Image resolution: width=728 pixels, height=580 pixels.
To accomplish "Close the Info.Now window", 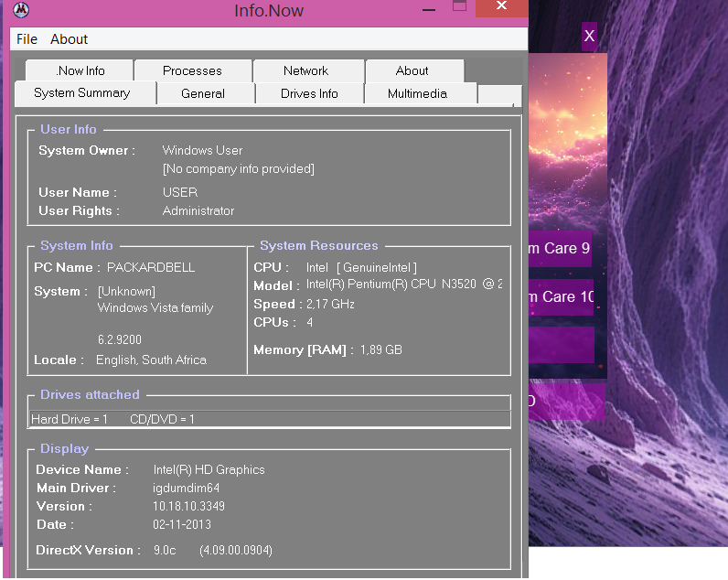I will point(501,6).
